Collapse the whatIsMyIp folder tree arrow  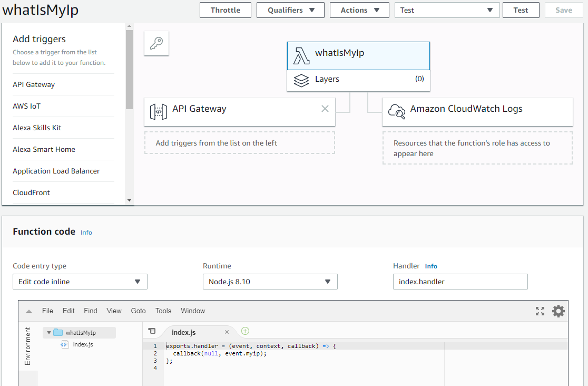click(x=49, y=332)
